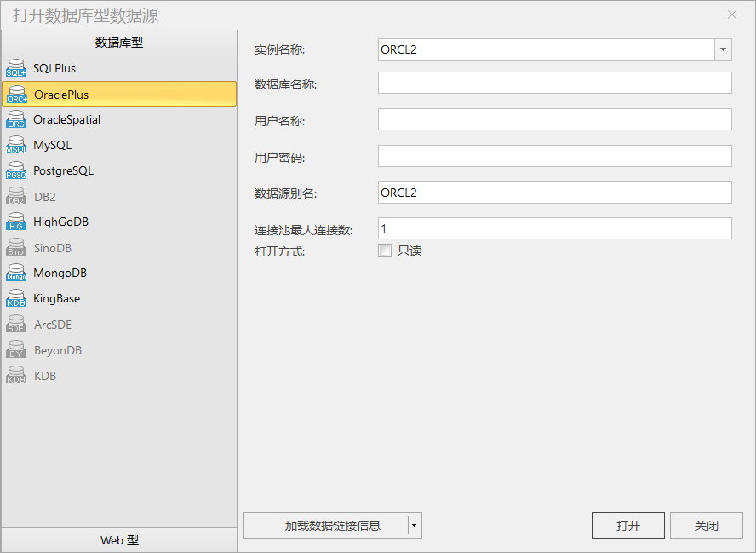Open the 加载数据链接信息 dropdown arrow
The height and width of the screenshot is (553, 756).
(x=414, y=526)
